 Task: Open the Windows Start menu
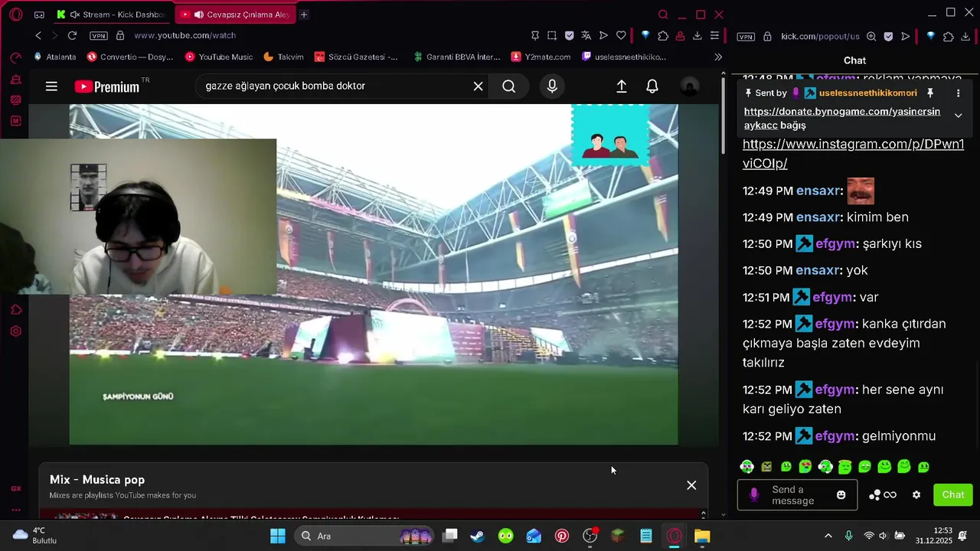(277, 536)
